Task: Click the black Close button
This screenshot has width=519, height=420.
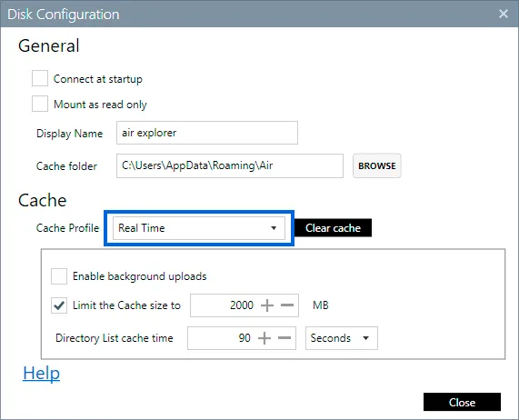Action: [x=462, y=402]
